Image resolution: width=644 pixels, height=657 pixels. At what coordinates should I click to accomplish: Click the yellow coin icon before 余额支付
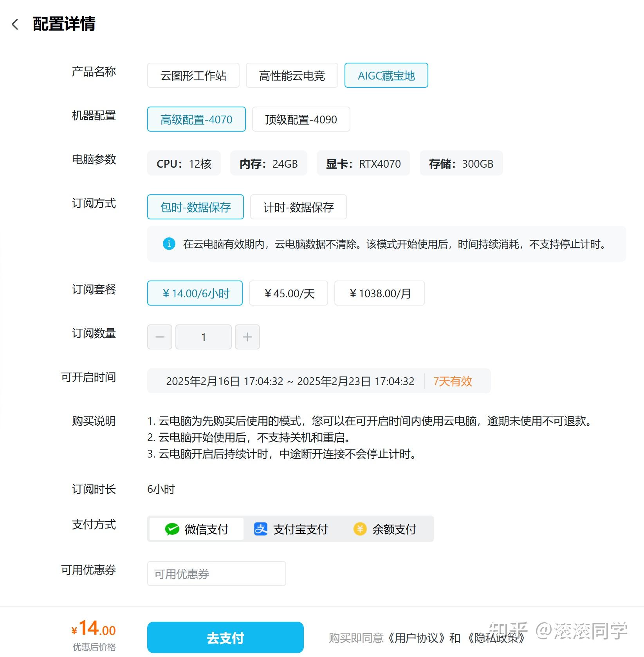tap(360, 528)
